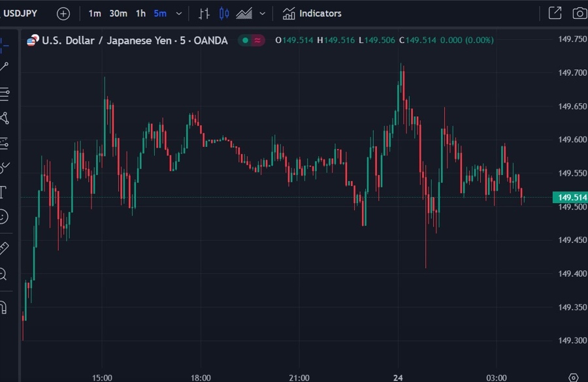The width and height of the screenshot is (588, 382).
Task: Click the 0.000 (0.00%) change value
Action: (466, 40)
